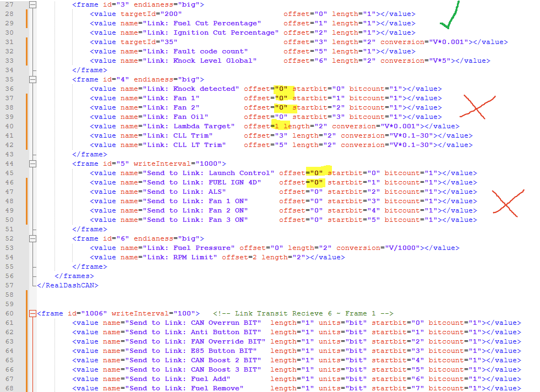Select line number 57 in the margin
Image resolution: width=540 pixels, height=392 pixels.
tap(9, 285)
